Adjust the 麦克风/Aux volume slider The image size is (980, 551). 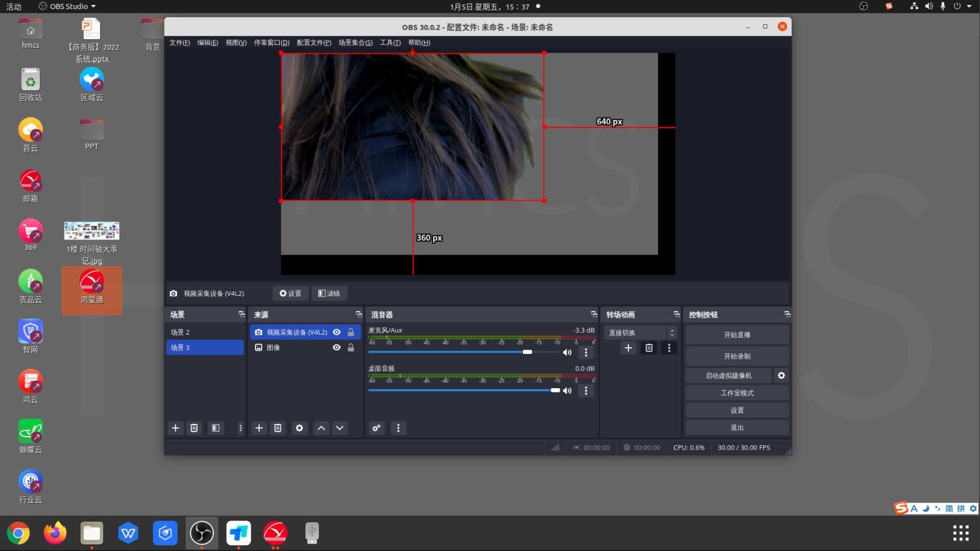(x=527, y=352)
